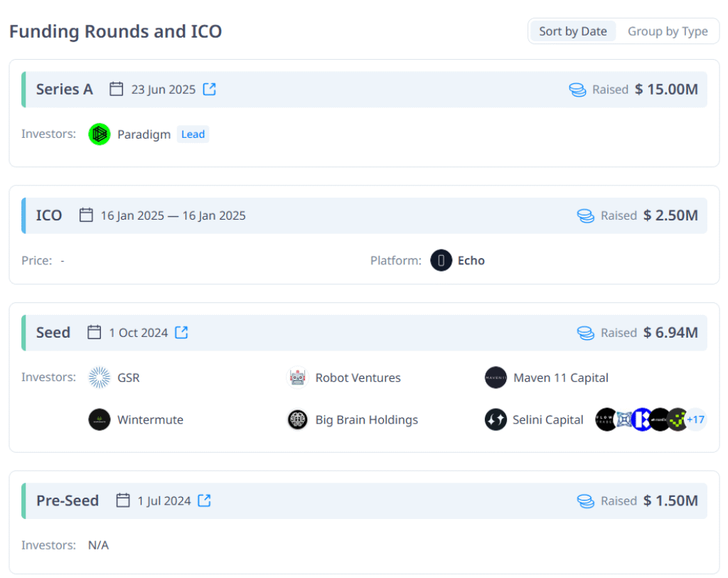This screenshot has width=728, height=578.
Task: Open the Echo platform link
Action: coord(471,261)
